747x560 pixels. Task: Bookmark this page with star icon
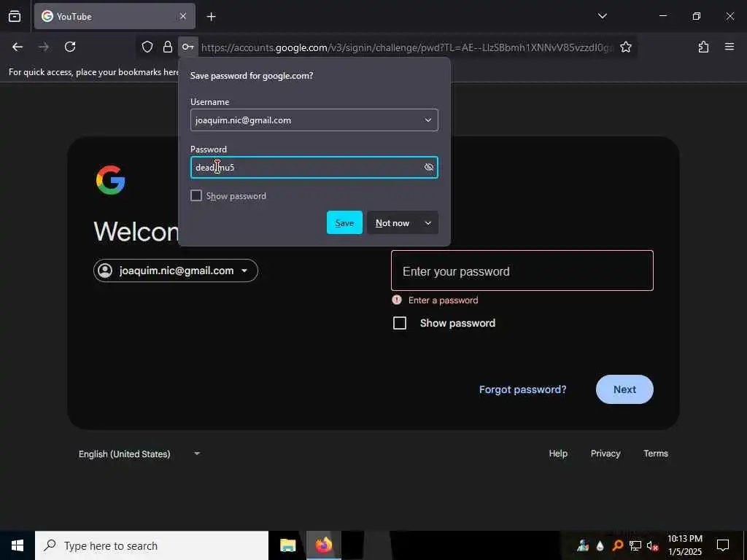(x=625, y=47)
